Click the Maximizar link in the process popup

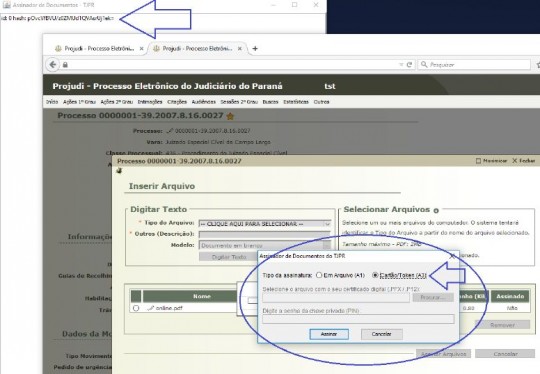(x=491, y=161)
